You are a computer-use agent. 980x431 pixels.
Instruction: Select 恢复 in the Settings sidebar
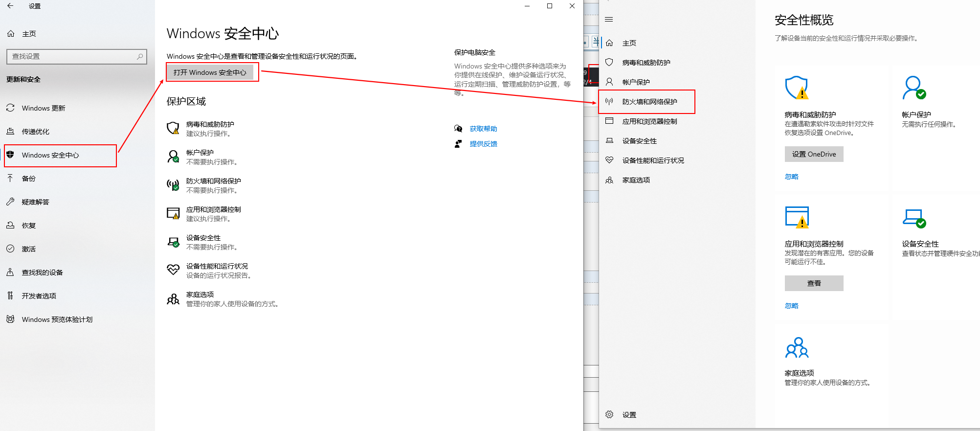pyautogui.click(x=29, y=226)
